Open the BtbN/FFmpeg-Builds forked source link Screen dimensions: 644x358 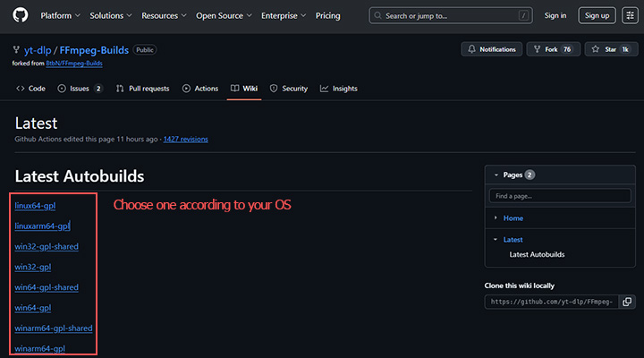click(x=74, y=64)
